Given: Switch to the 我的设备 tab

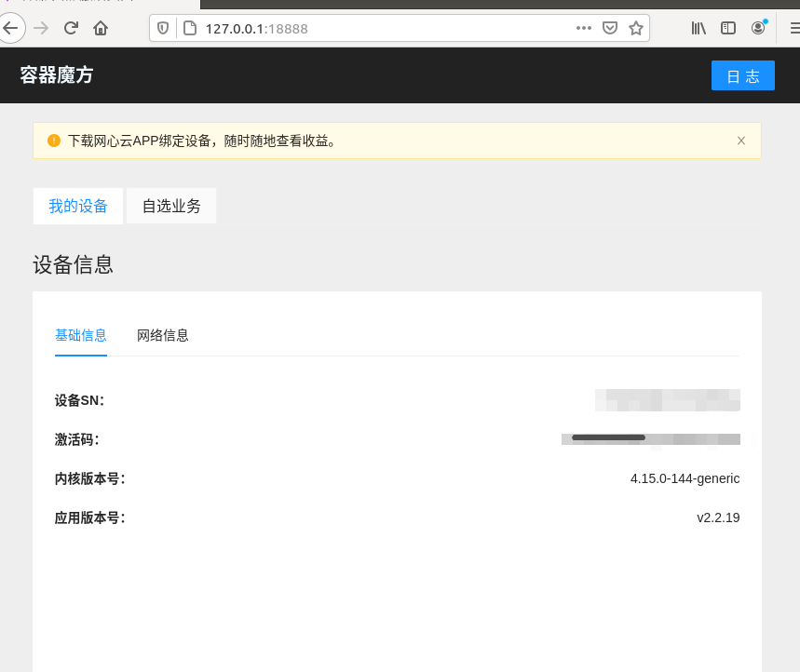Looking at the screenshot, I should (78, 207).
